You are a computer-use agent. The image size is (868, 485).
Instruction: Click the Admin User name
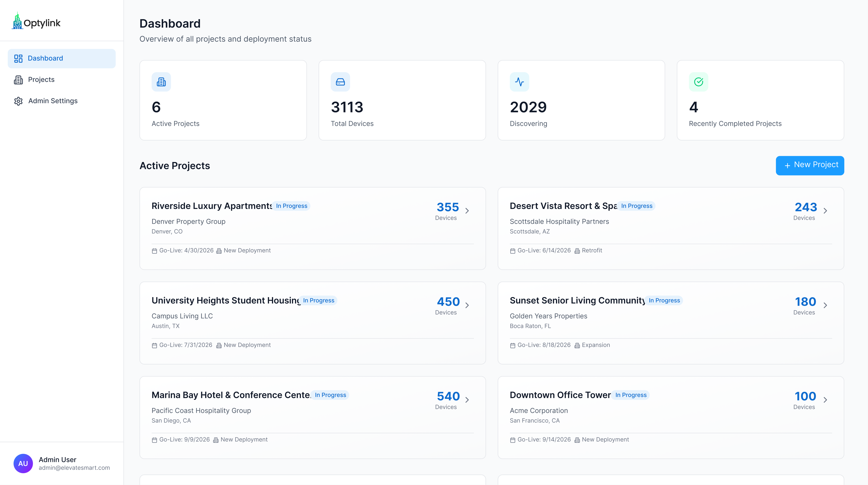(57, 460)
